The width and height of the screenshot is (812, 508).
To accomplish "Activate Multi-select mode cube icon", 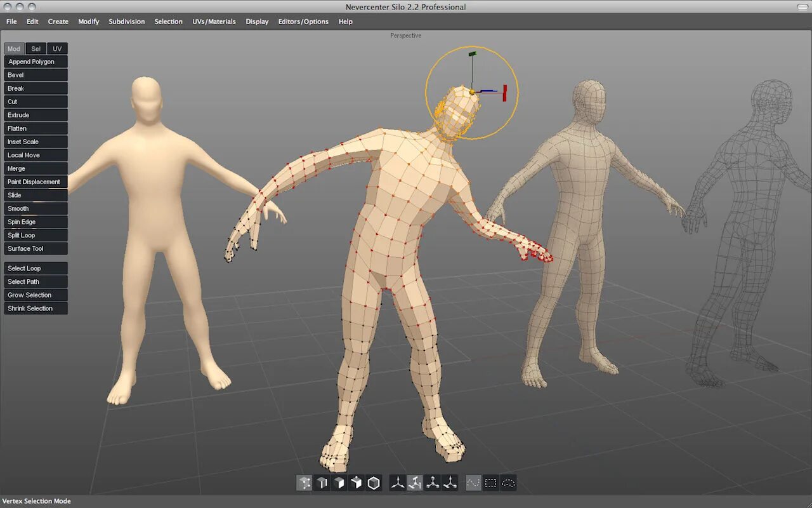I will coord(357,483).
